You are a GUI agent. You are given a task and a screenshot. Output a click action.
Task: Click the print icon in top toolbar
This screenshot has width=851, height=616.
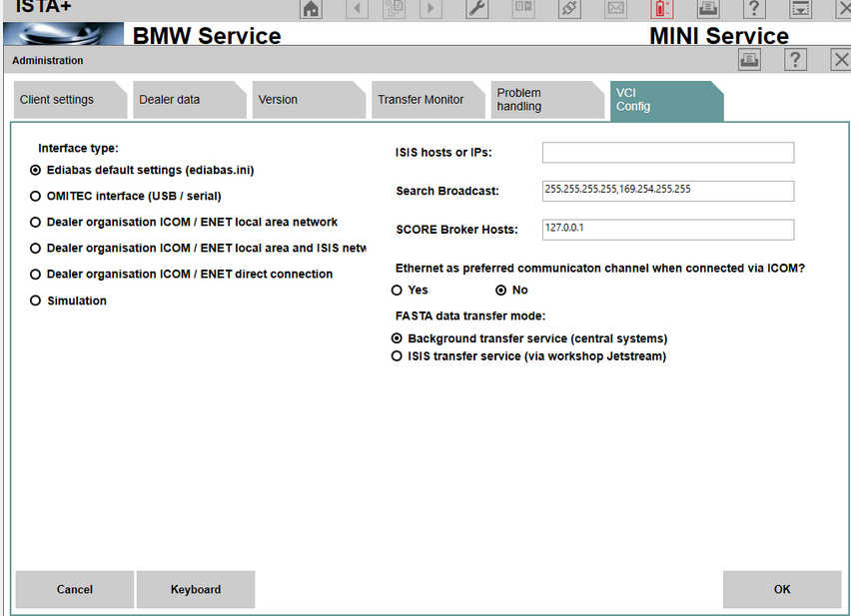(x=708, y=9)
